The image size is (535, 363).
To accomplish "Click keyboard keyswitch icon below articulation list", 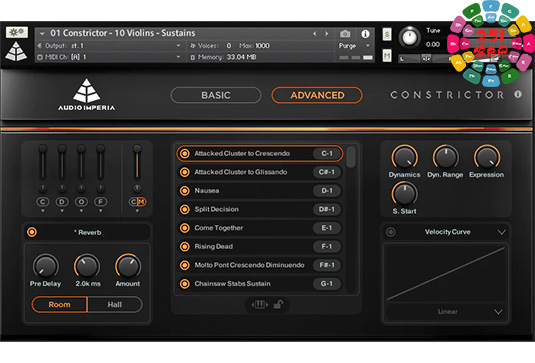I will 259,304.
